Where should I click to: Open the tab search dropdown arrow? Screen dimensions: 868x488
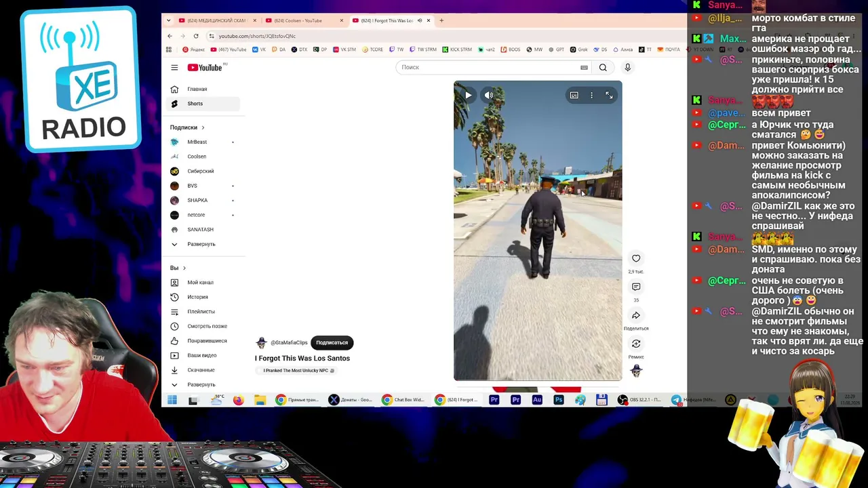(169, 20)
